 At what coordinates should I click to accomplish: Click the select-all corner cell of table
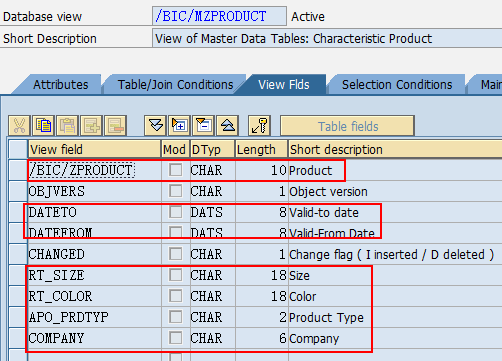18,149
